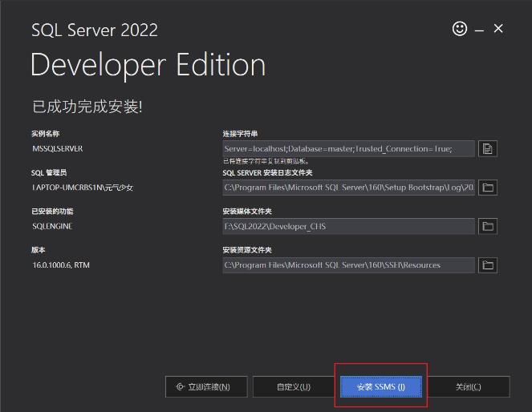This screenshot has height=412, width=532.
Task: Click the 实例名称 label
Action: (46, 134)
